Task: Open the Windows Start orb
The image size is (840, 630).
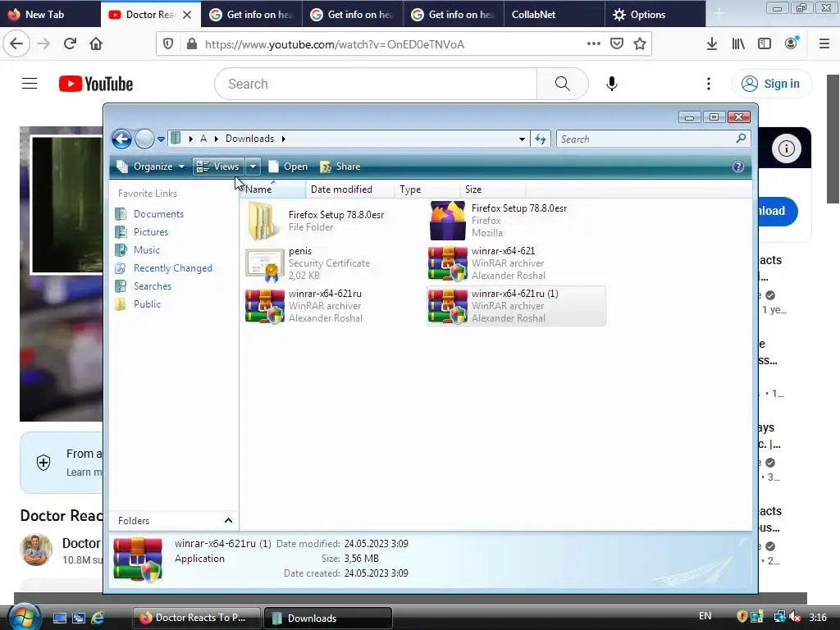Action: coord(24,617)
